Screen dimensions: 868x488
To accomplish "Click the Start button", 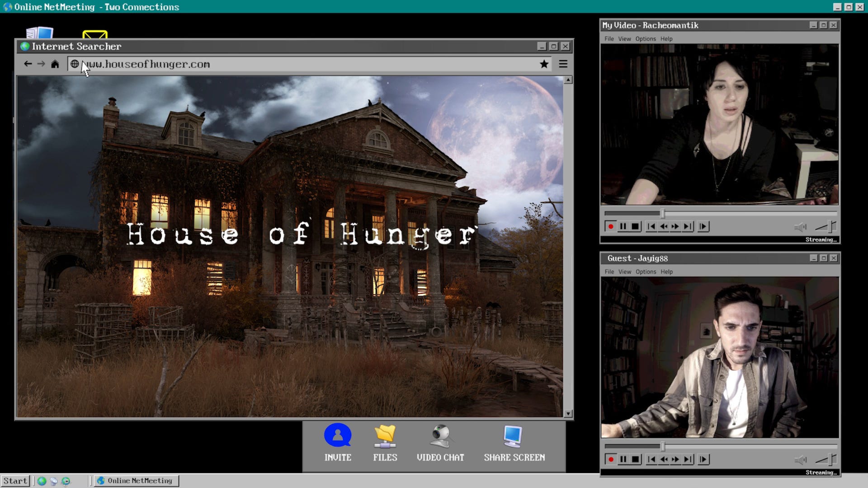I will [15, 481].
